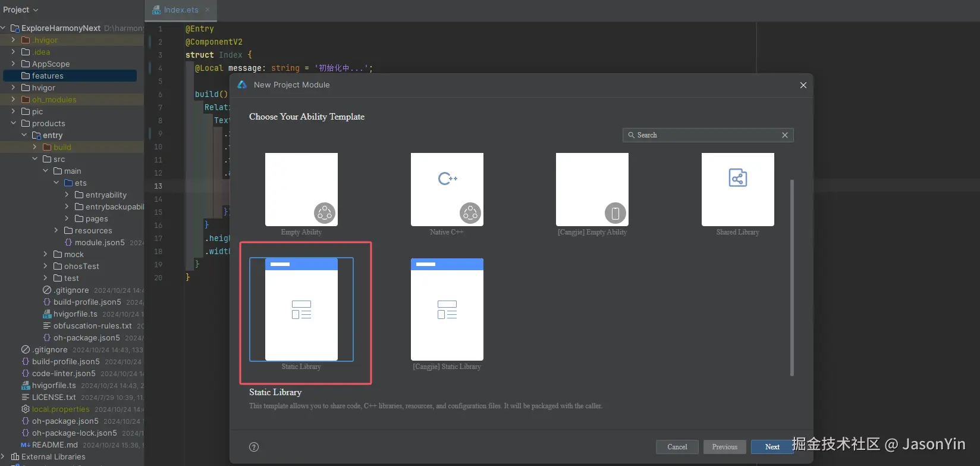Screen dimensions: 980x466
Task: Focus the template Search field
Action: [x=708, y=135]
